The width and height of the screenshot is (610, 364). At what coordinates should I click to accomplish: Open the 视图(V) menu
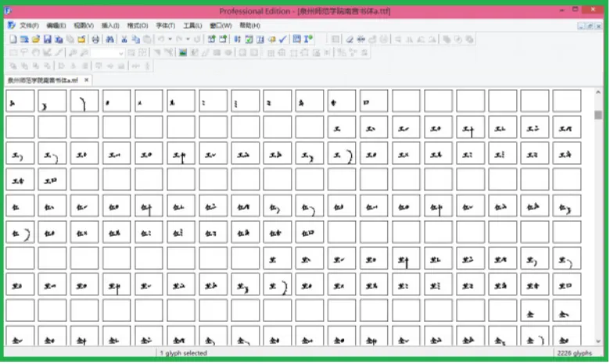(x=84, y=26)
